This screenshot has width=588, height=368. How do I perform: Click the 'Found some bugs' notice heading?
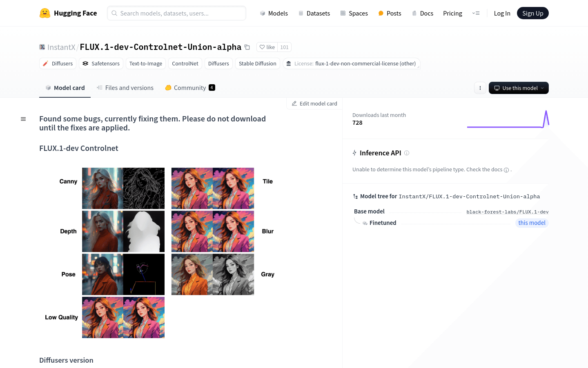click(152, 123)
